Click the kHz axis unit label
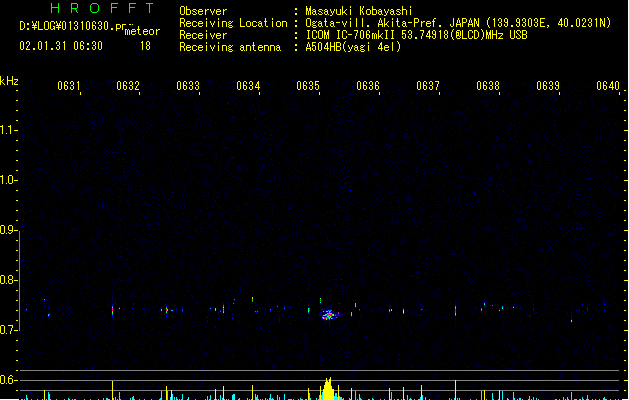The height and width of the screenshot is (400, 629). pos(9,81)
